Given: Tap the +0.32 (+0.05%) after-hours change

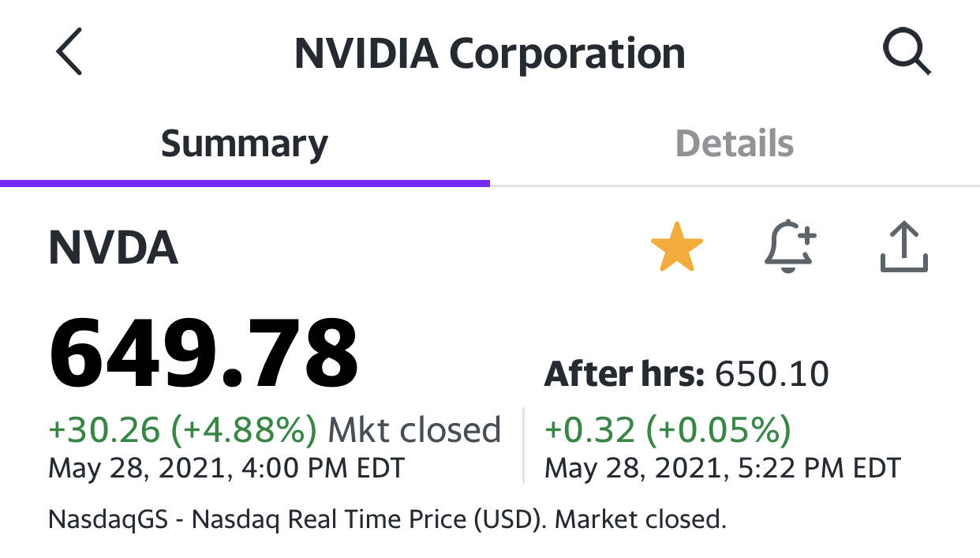Looking at the screenshot, I should point(668,429).
